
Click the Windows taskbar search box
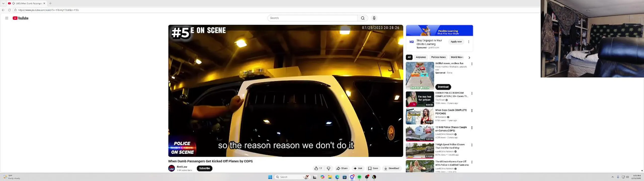point(292,177)
